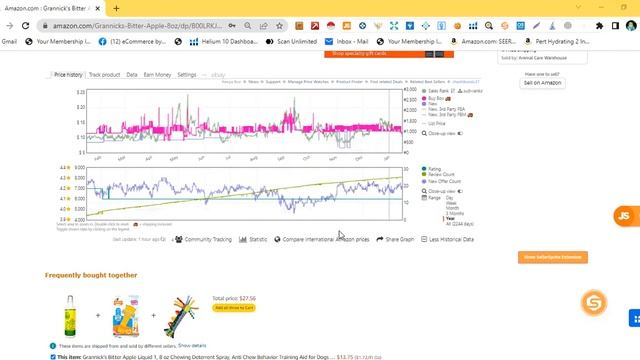This screenshot has width=640, height=360.
Task: Click Share Graph
Action: point(395,240)
